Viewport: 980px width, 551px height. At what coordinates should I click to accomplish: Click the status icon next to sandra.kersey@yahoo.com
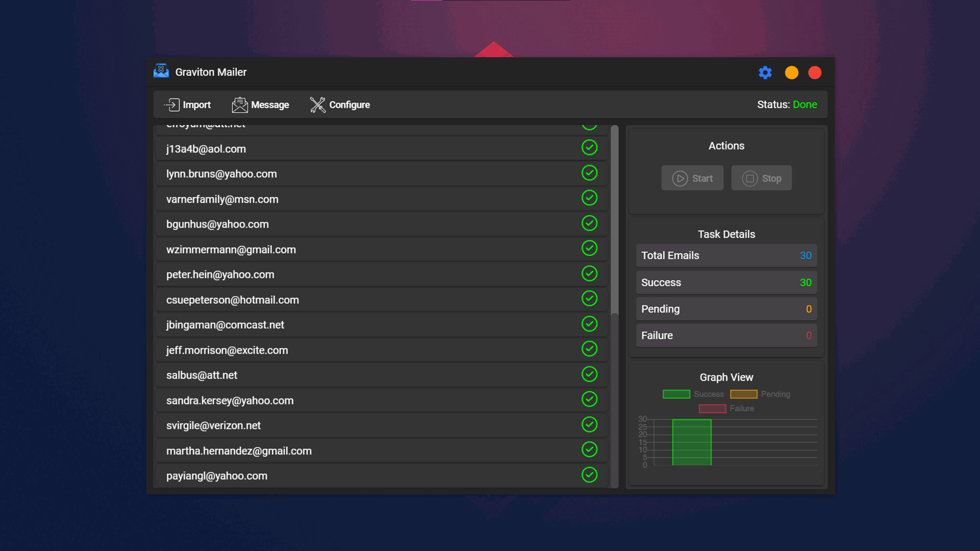click(x=590, y=399)
